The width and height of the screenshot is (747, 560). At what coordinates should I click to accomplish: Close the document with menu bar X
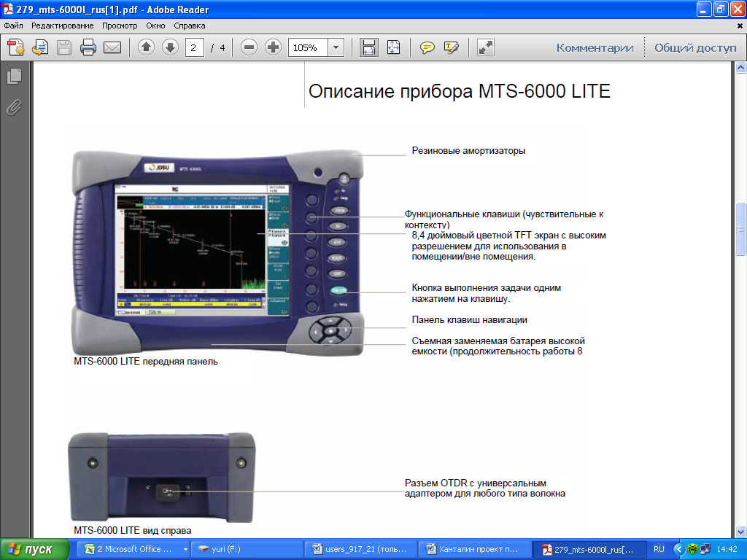(740, 26)
